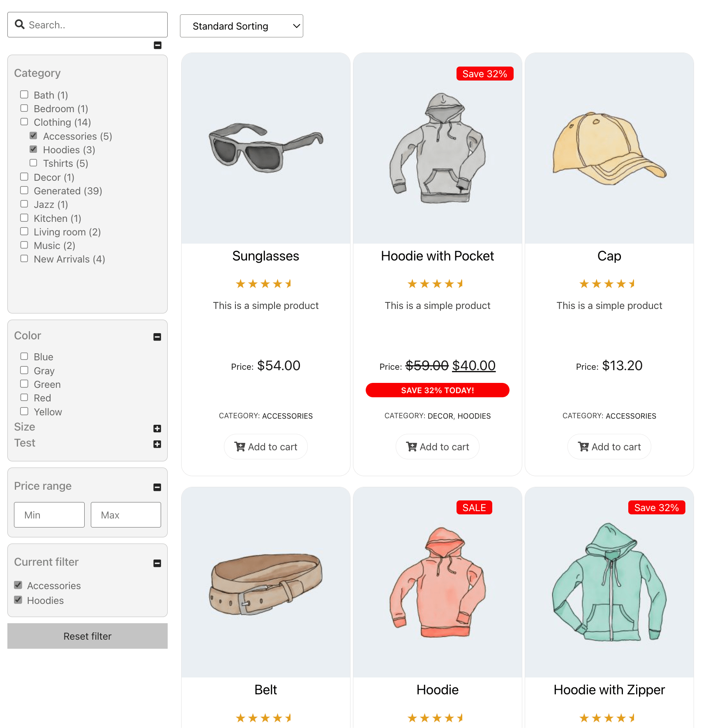Open the ACCESSORIES category link under Cap

click(x=631, y=416)
